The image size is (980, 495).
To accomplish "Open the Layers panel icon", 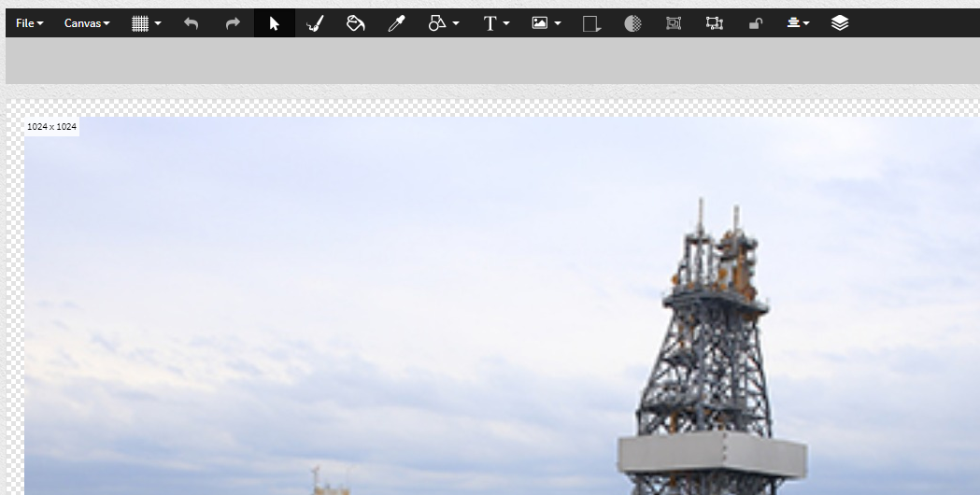I will [840, 23].
